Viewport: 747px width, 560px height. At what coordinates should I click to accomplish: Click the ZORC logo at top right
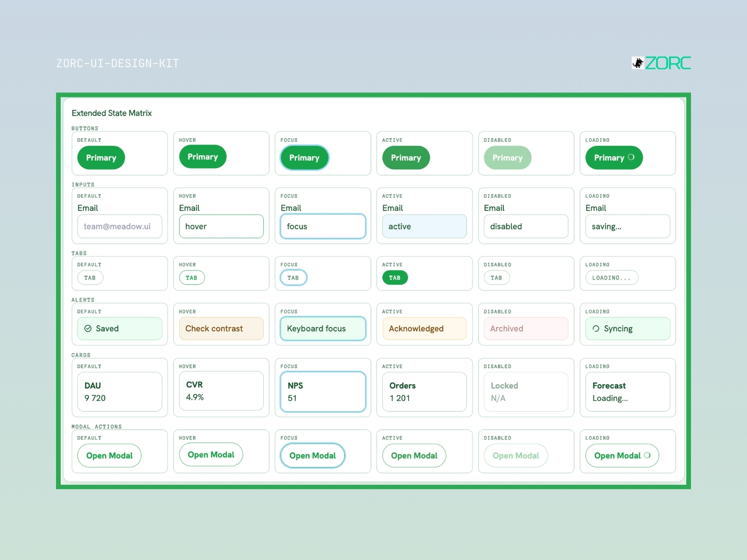pos(661,63)
